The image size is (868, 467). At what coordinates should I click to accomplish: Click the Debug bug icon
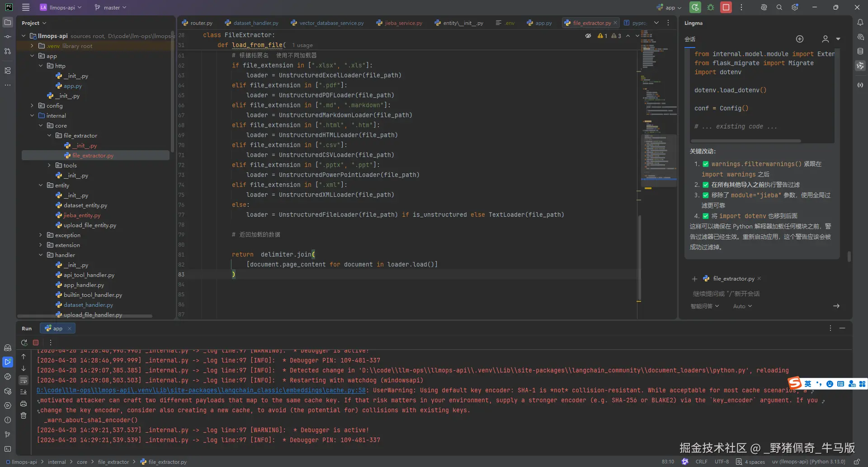711,7
